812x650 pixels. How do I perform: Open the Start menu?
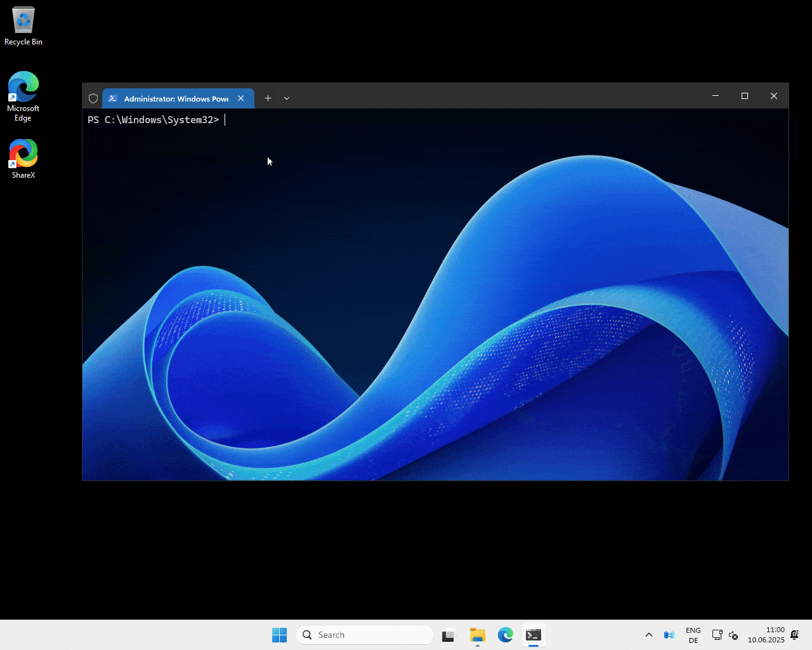pos(279,634)
